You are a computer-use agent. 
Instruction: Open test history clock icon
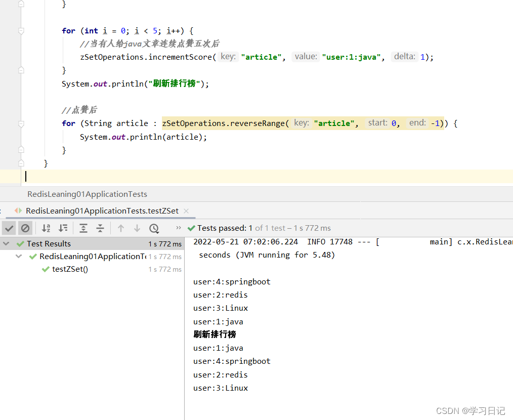click(x=154, y=228)
